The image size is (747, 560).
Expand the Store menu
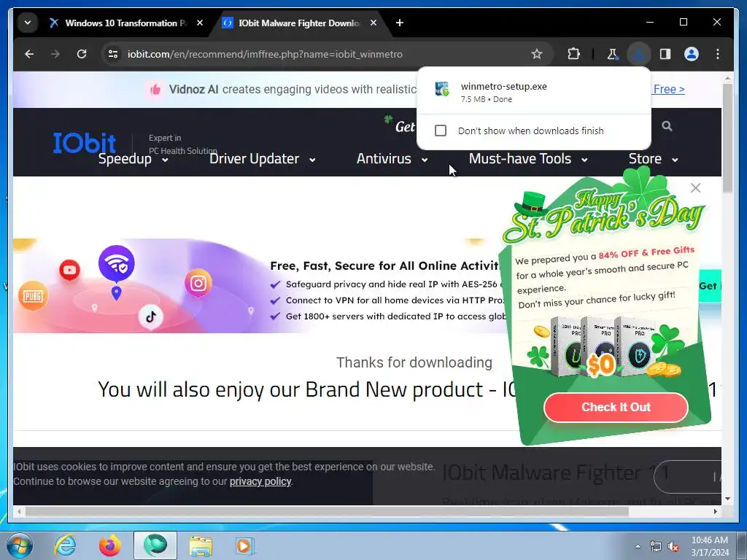pos(653,158)
